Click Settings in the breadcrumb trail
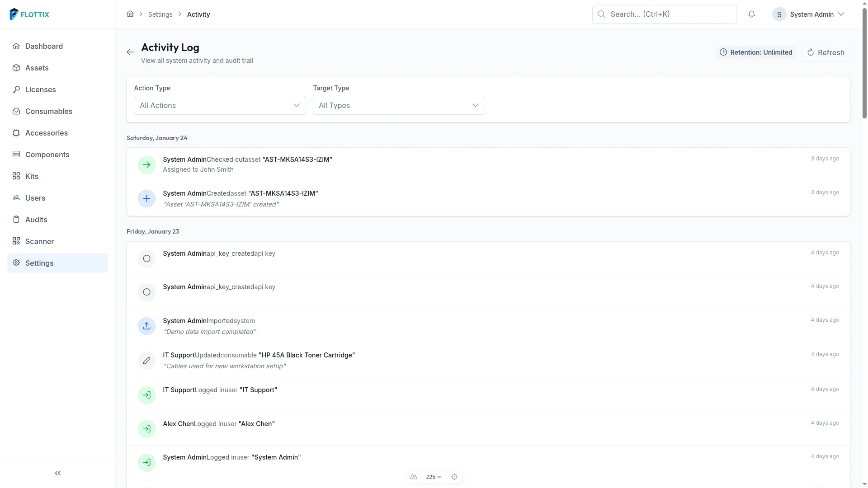 [x=160, y=14]
